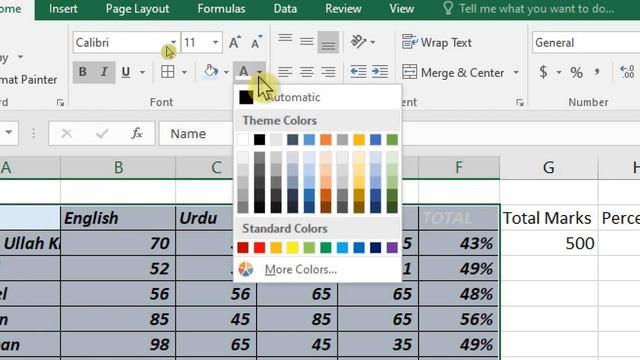Pick orange theme color swatch in top row
Viewport: 640px width, 360px height.
click(x=326, y=140)
